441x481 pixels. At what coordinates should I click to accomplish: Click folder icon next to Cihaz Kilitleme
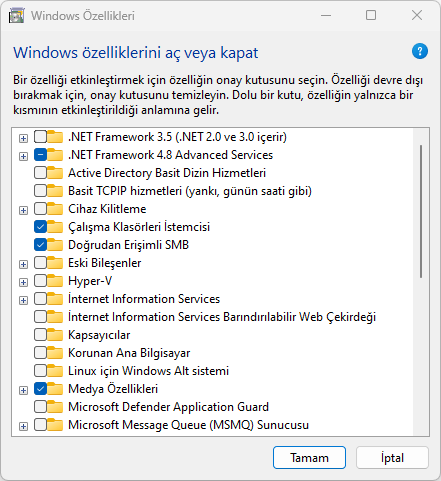(55, 209)
